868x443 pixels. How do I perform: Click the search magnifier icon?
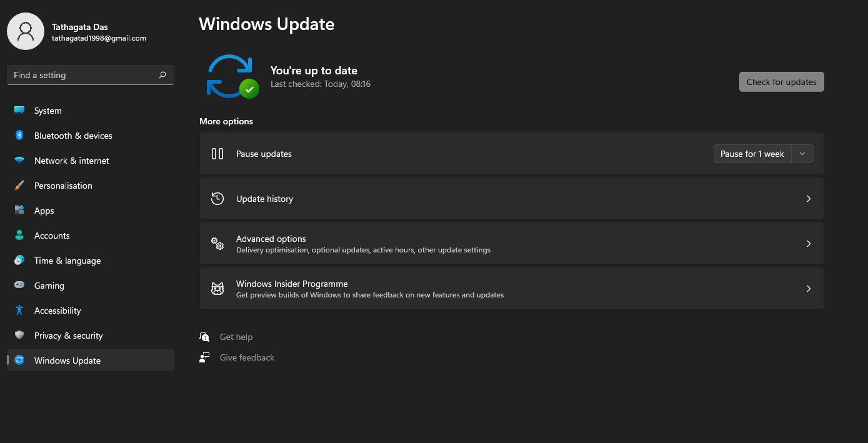[162, 75]
